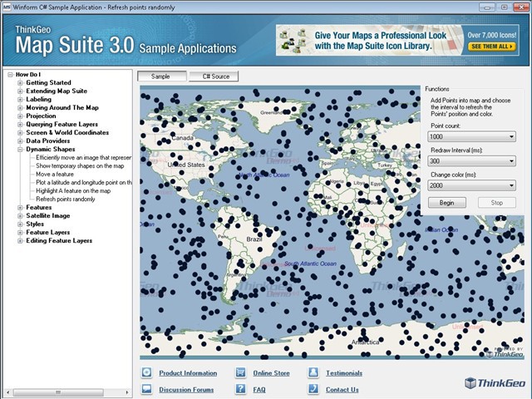Click tree scrollbar right arrow
Screen dimensions: 532x399
[127, 392]
